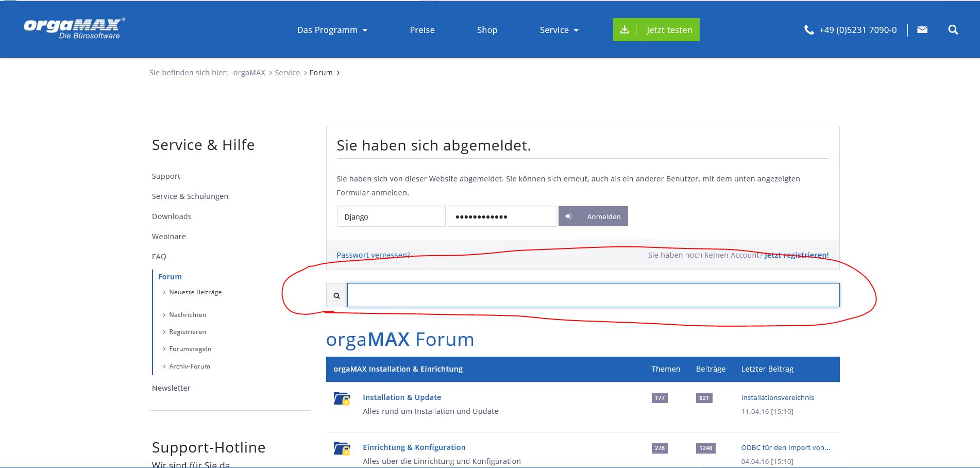Call number +49 (0)5231 7090-0 link

click(x=858, y=30)
